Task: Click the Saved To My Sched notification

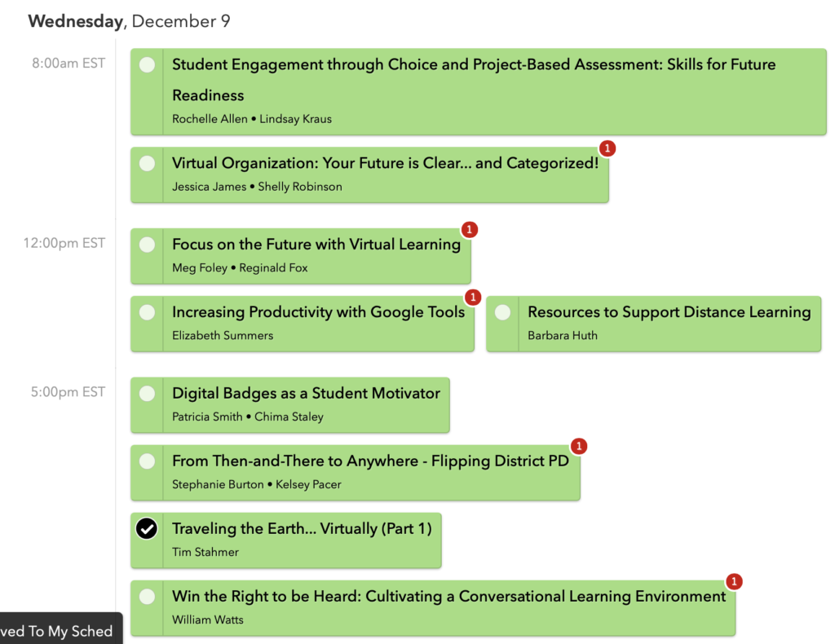Action: click(x=61, y=629)
